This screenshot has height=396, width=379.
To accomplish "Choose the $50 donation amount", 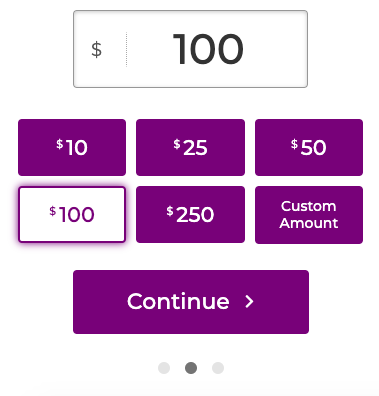I will pyautogui.click(x=309, y=147).
